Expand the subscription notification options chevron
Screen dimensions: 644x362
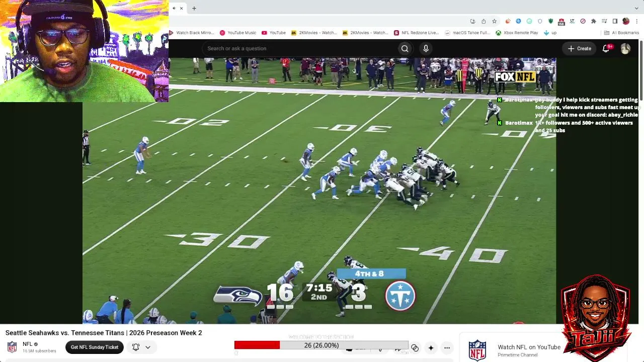148,347
